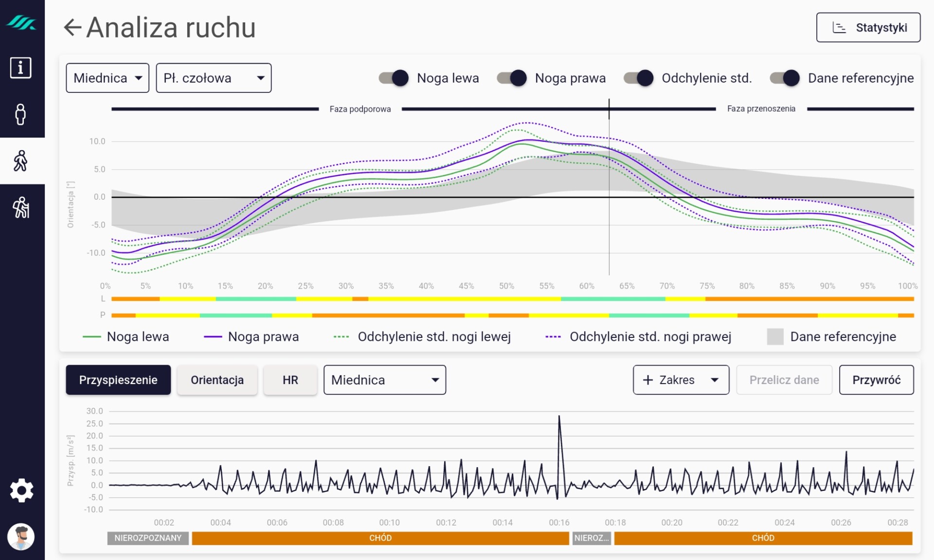Viewport: 934px width, 560px height.
Task: Open the walking person analysis icon
Action: tap(20, 161)
